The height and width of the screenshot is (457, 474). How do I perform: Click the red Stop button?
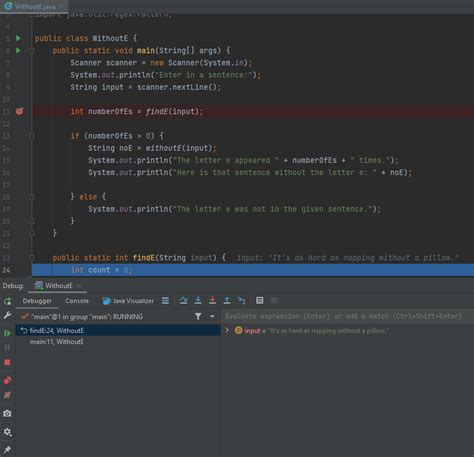(7, 362)
